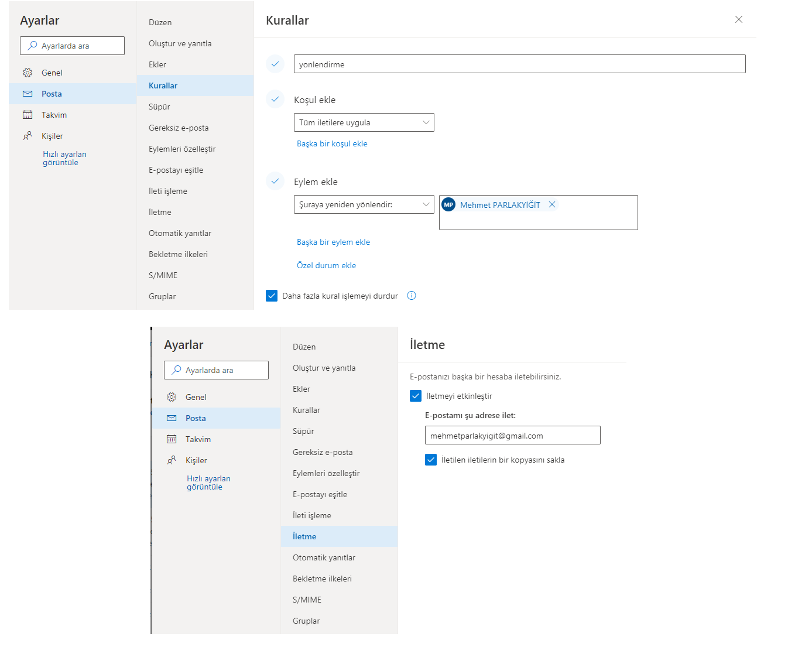Click the Ayarlarda ara search box in bottom panel
The width and height of the screenshot is (812, 657).
pyautogui.click(x=216, y=370)
